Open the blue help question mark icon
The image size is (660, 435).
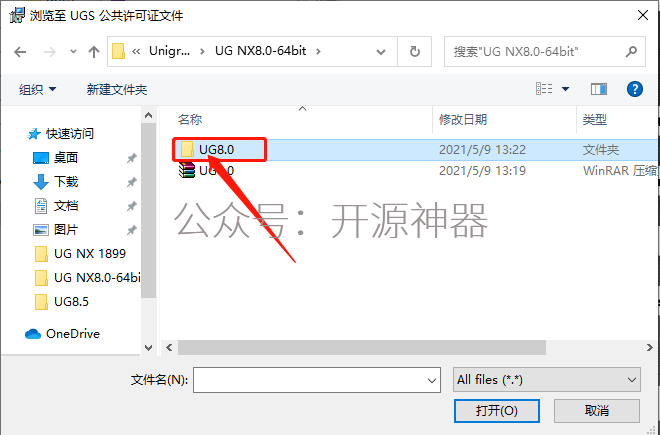pos(634,89)
